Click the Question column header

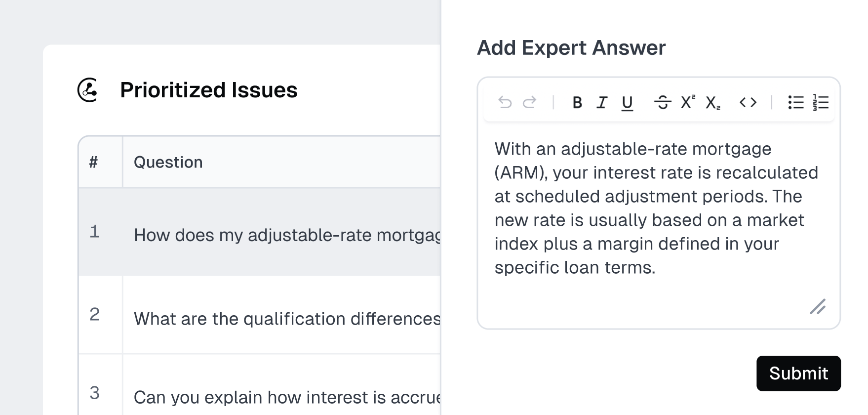click(x=168, y=162)
